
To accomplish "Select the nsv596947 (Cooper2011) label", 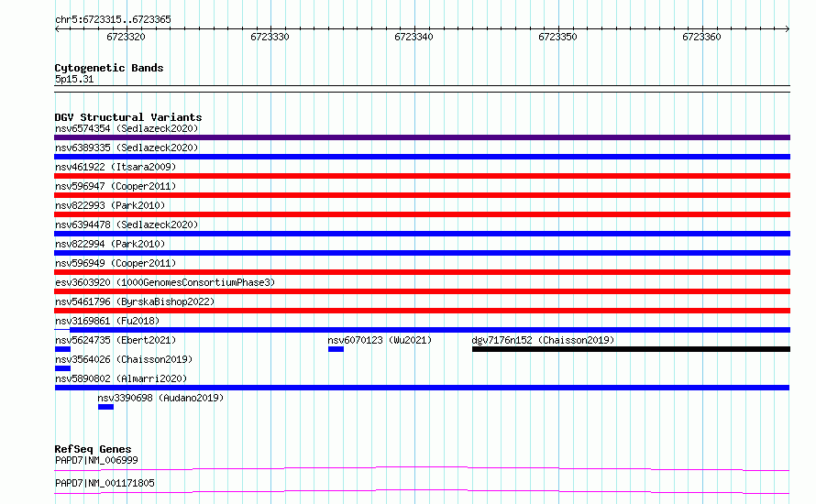I will pos(116,186).
